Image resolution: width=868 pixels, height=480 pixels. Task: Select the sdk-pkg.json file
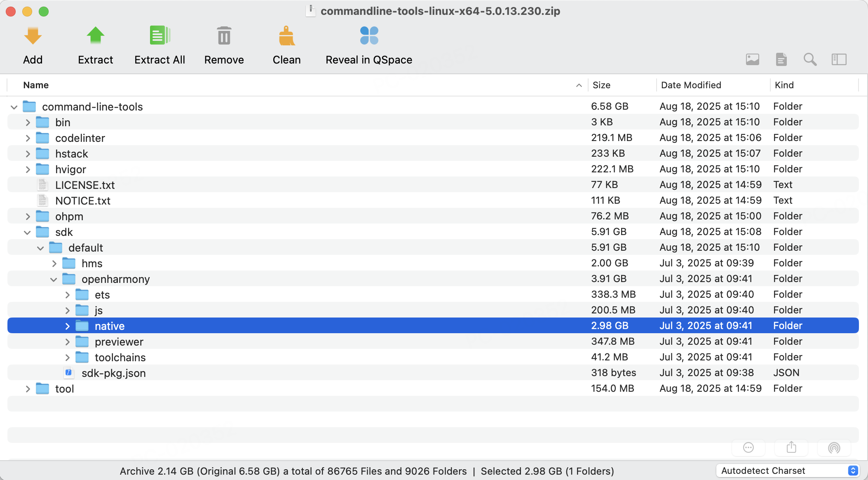[x=113, y=373]
